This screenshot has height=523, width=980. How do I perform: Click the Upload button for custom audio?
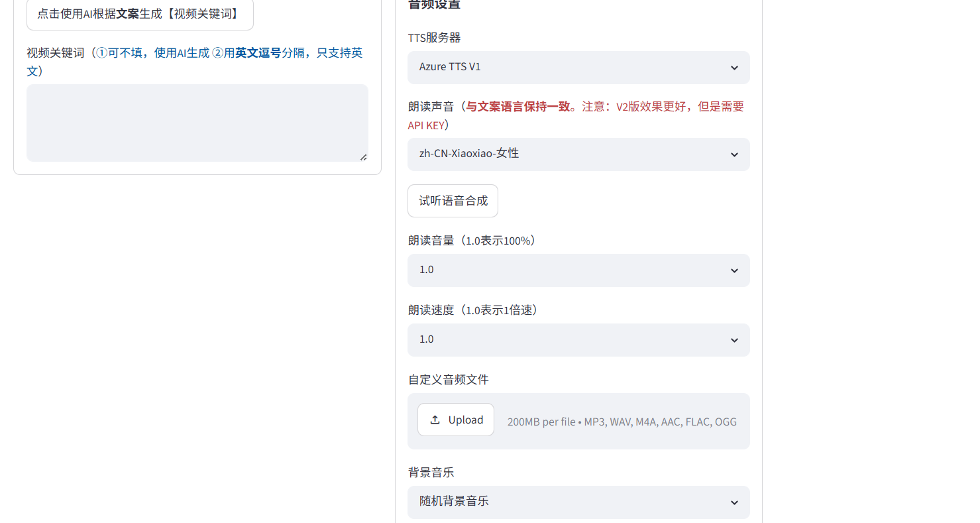[456, 420]
